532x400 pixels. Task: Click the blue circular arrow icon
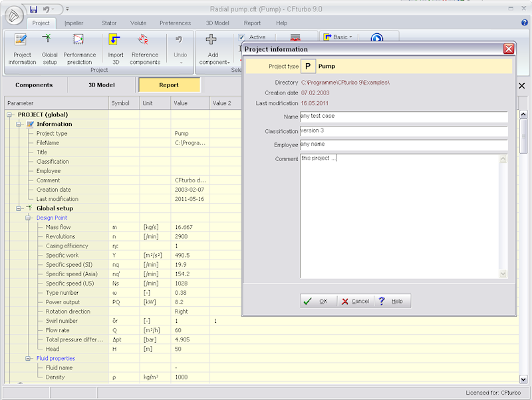click(376, 37)
